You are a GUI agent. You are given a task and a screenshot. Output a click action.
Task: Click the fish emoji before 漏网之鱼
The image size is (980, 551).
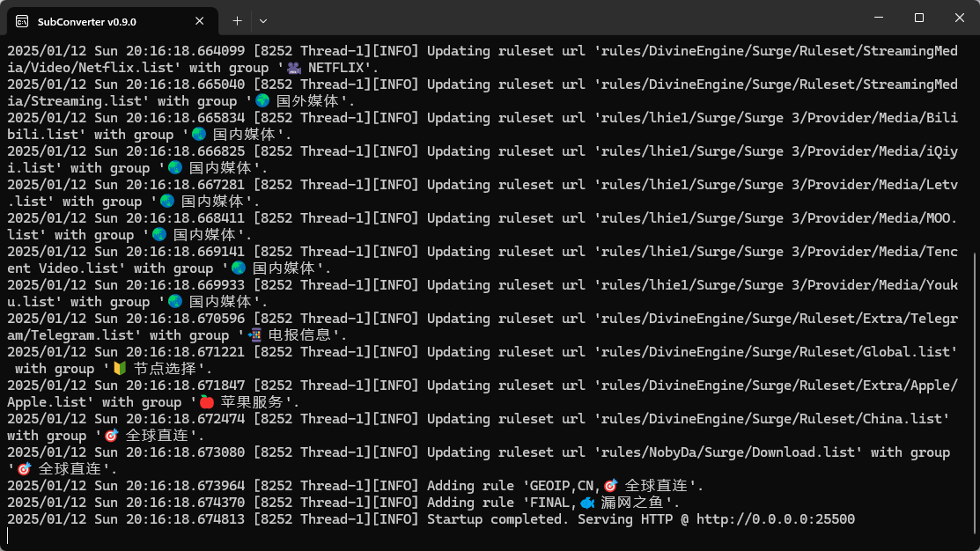pyautogui.click(x=587, y=503)
